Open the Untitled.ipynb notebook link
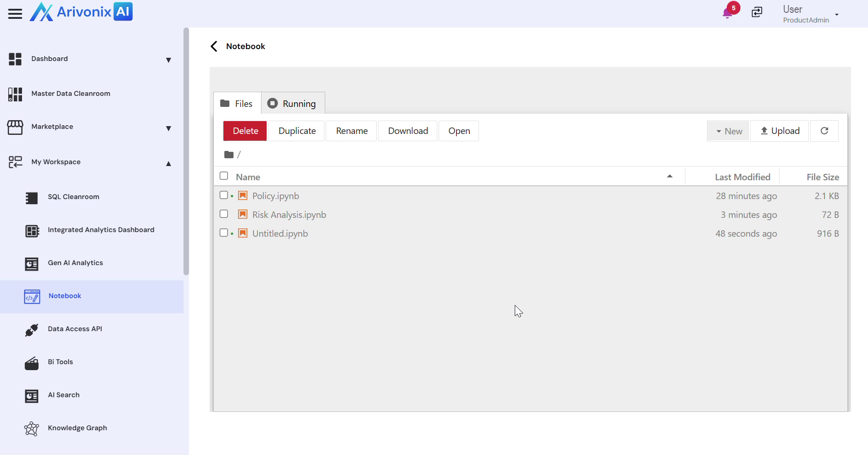This screenshot has height=455, width=868. coord(280,233)
